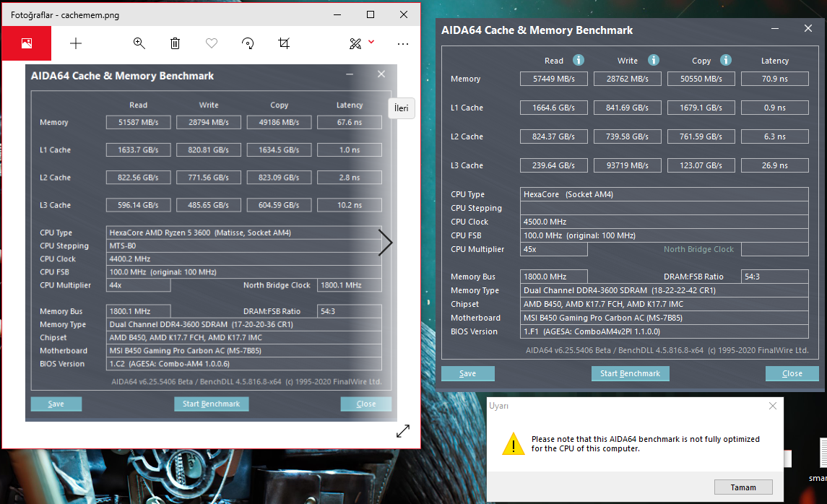The image size is (827, 504).
Task: Click L3 Cache Copy value 123.07 GB/s
Action: pos(701,165)
